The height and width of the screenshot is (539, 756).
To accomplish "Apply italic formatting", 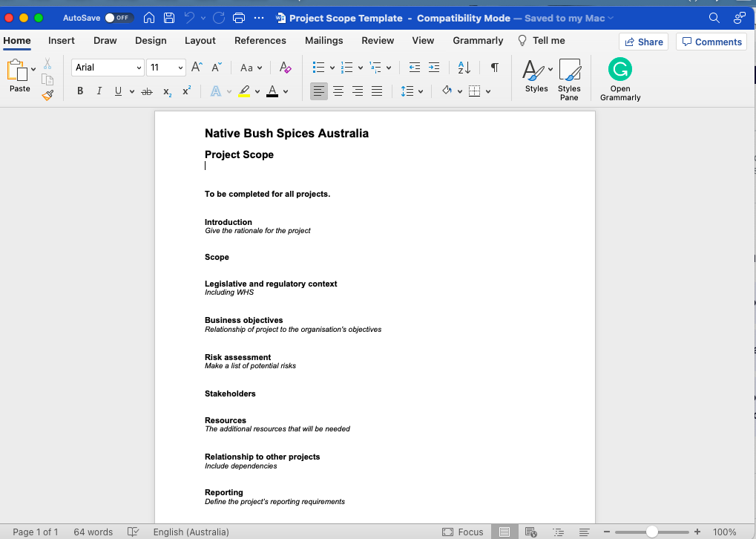I will tap(99, 91).
